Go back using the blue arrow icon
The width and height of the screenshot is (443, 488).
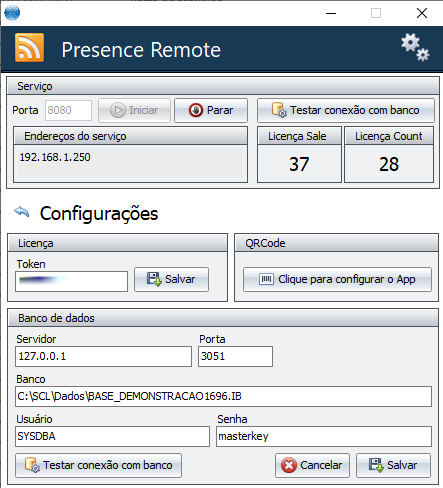pos(22,212)
